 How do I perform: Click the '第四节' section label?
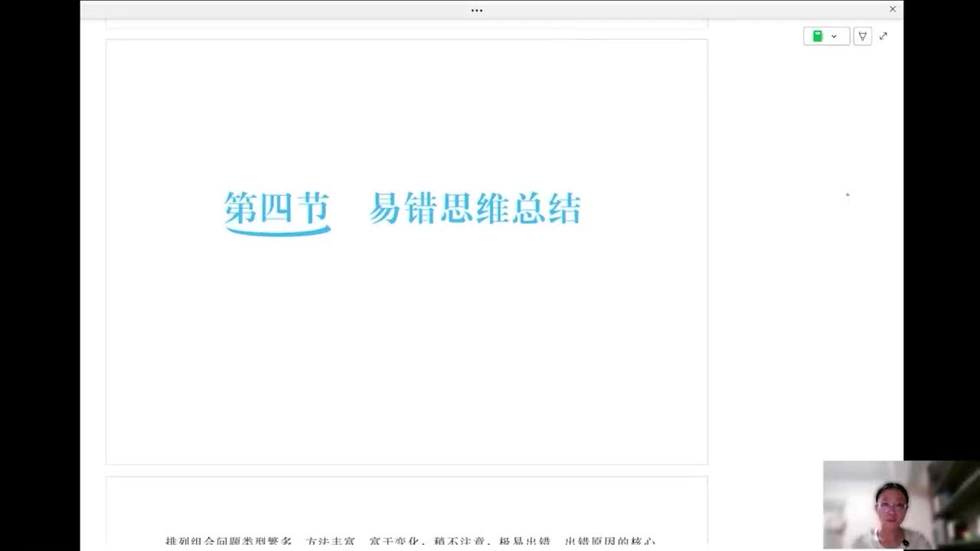tap(277, 208)
